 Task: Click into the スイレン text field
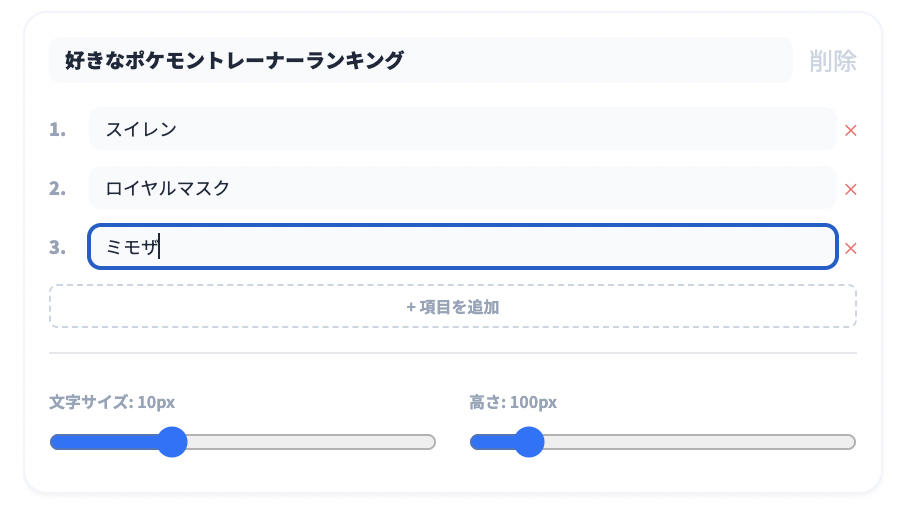pyautogui.click(x=462, y=129)
